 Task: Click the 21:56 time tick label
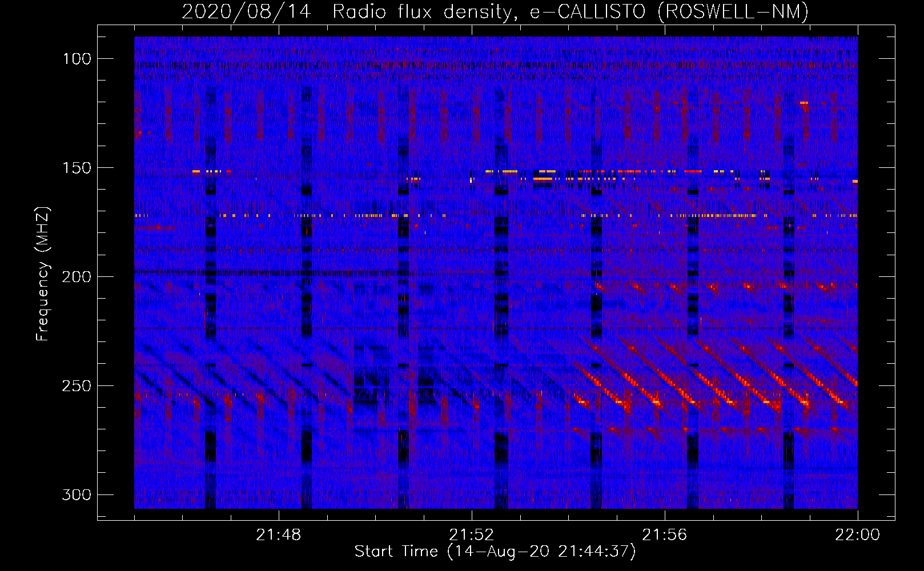(665, 535)
